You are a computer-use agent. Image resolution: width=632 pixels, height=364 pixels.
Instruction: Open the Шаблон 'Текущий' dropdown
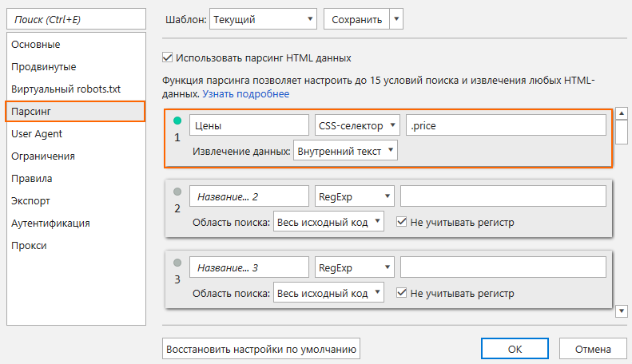coord(262,18)
